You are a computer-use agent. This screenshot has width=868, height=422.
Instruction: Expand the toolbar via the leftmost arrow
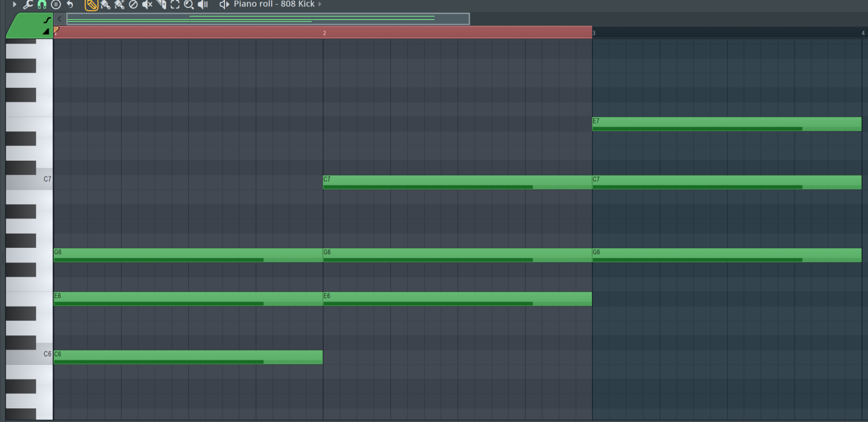click(x=14, y=5)
